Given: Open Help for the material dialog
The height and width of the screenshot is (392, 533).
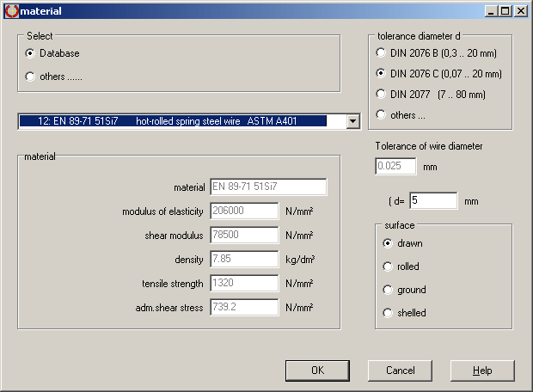Looking at the screenshot, I should coord(482,370).
